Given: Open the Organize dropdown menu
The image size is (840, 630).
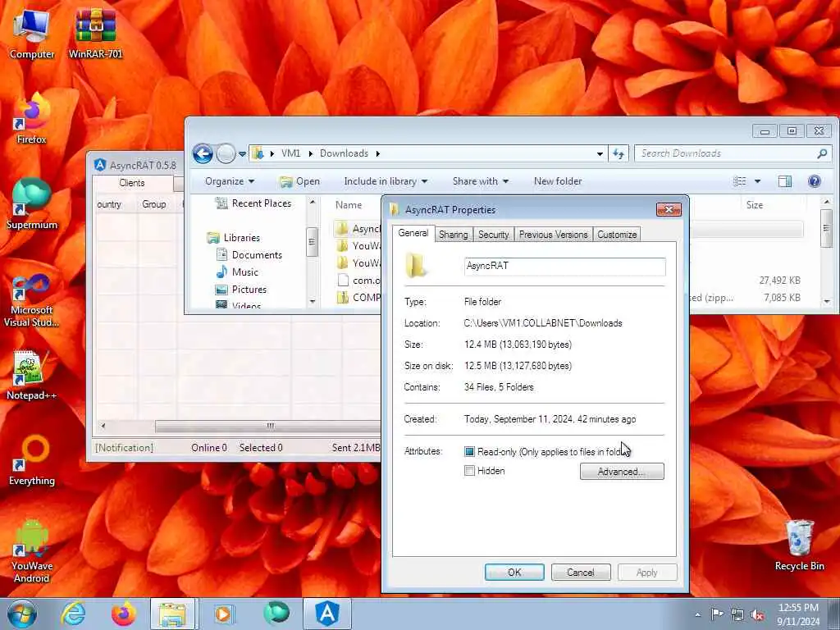Looking at the screenshot, I should 230,181.
